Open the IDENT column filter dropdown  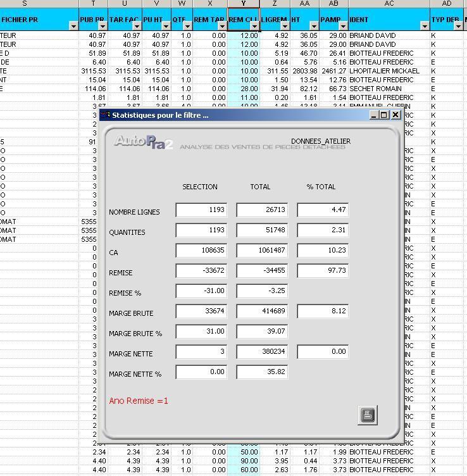[424, 26]
